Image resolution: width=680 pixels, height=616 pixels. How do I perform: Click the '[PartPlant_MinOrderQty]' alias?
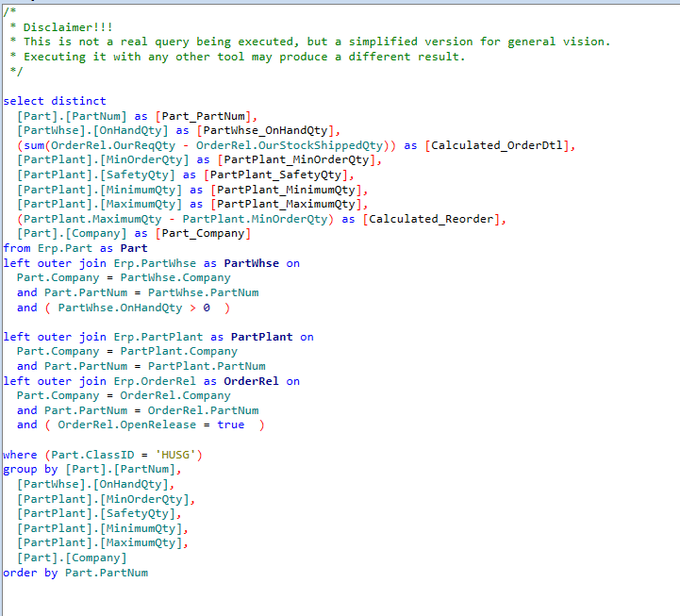coord(296,160)
